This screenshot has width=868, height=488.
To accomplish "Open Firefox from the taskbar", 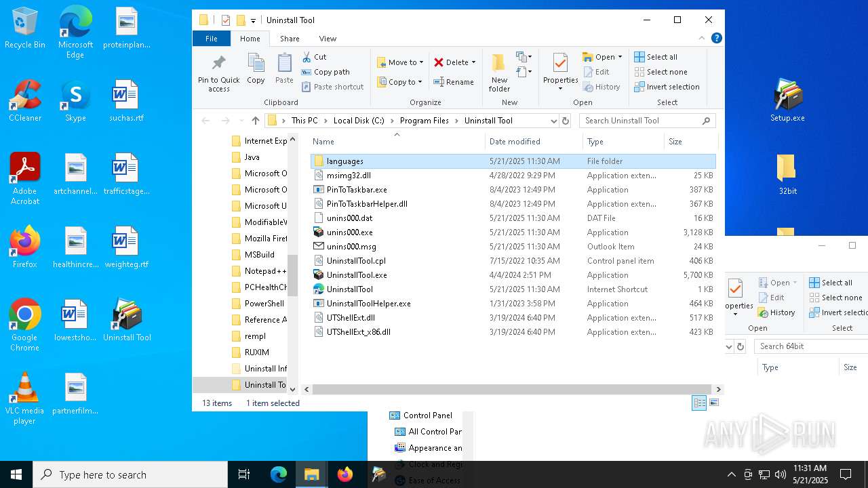I will click(344, 474).
